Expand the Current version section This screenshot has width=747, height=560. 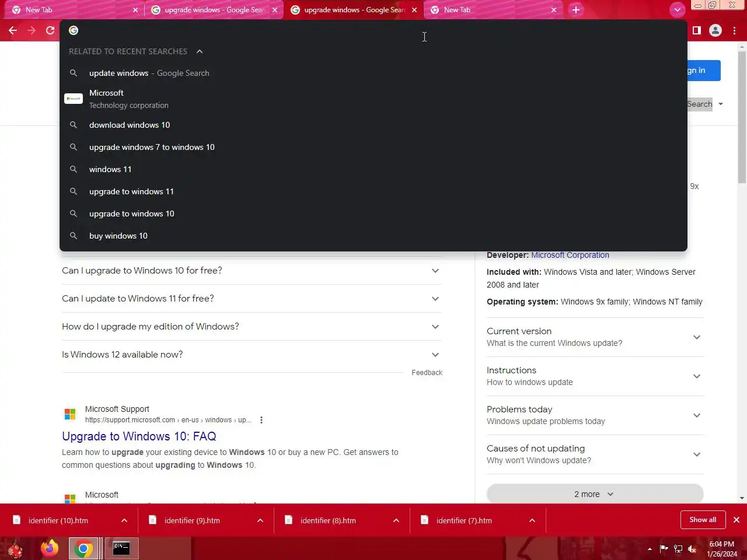pyautogui.click(x=595, y=337)
